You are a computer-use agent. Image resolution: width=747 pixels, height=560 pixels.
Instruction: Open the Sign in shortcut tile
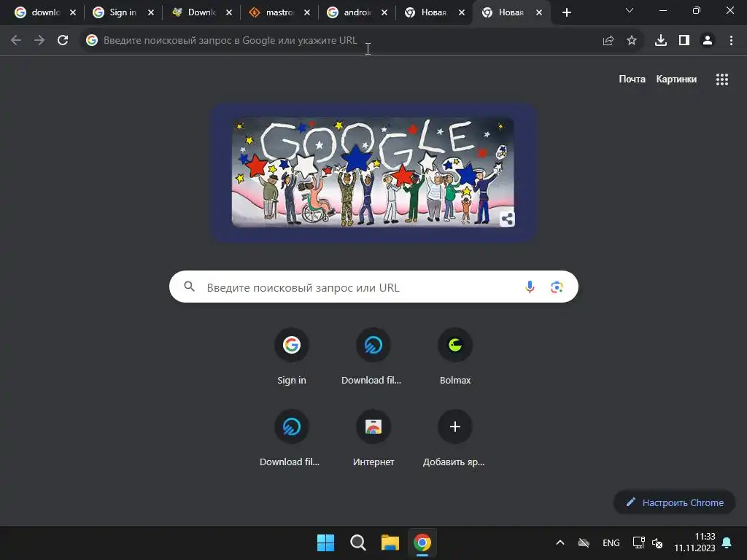coord(292,356)
